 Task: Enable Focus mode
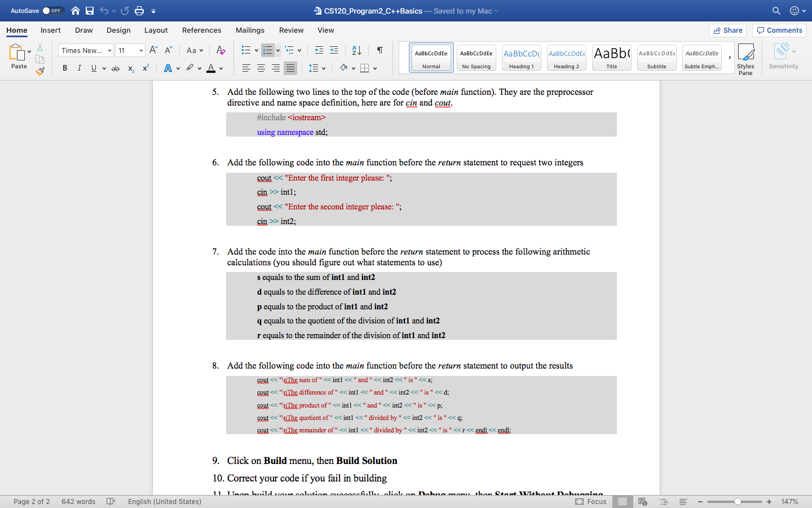coord(591,501)
